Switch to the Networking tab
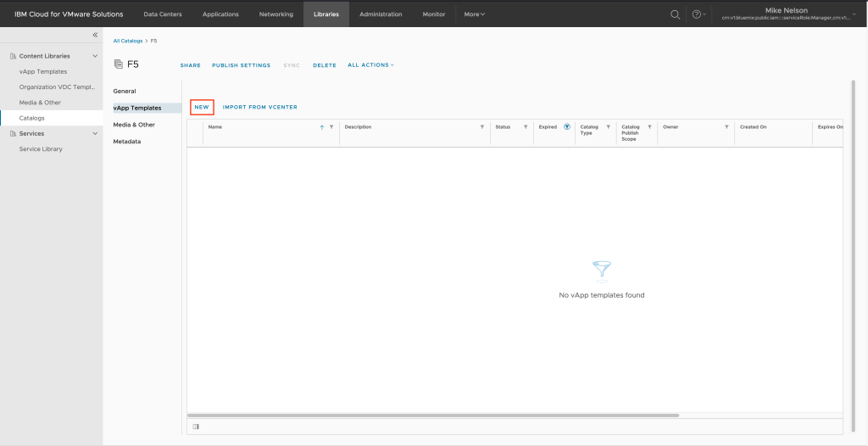Screen dimensions: 868x446 pos(275,14)
